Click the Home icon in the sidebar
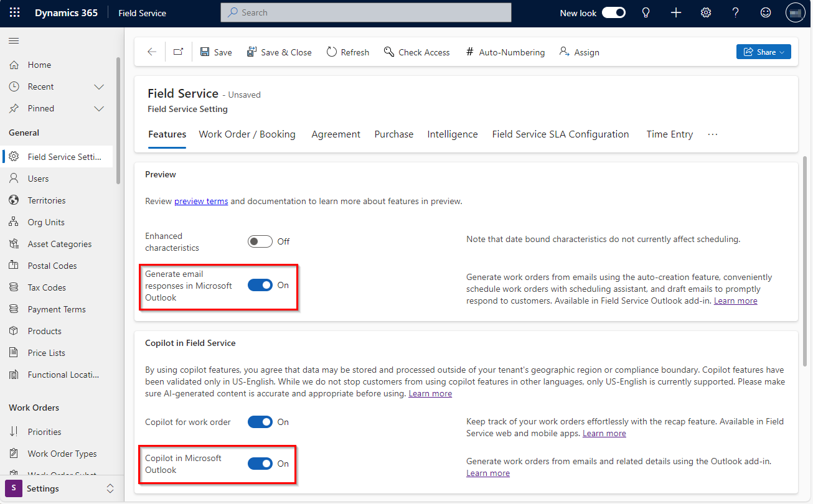 click(x=14, y=65)
